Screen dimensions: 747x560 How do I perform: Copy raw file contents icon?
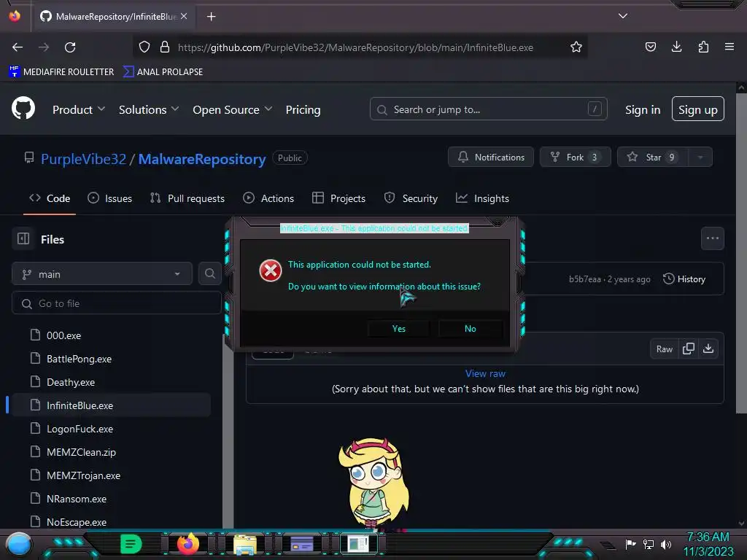[x=689, y=349]
